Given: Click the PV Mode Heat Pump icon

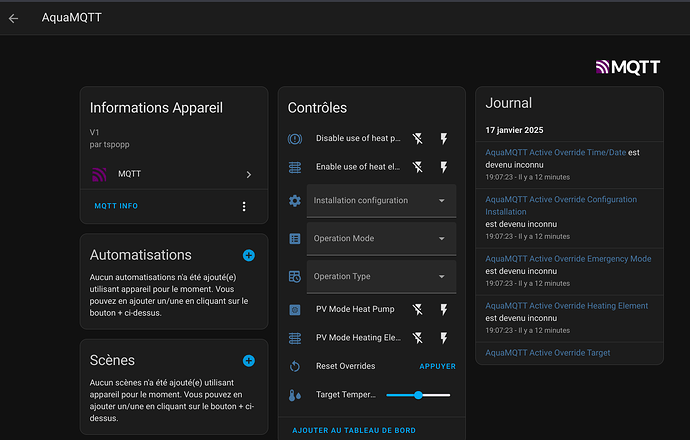Looking at the screenshot, I should [295, 310].
